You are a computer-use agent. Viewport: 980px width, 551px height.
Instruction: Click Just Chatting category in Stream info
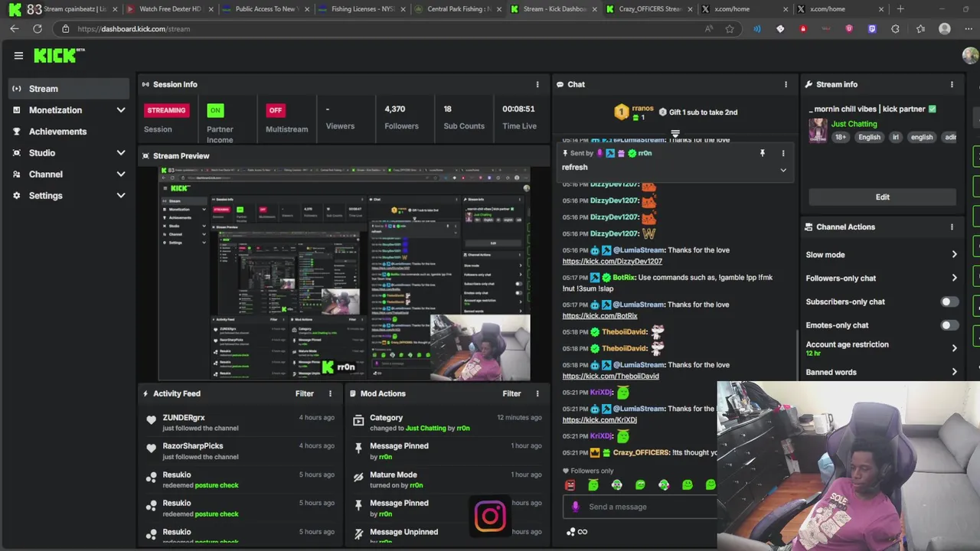[854, 124]
